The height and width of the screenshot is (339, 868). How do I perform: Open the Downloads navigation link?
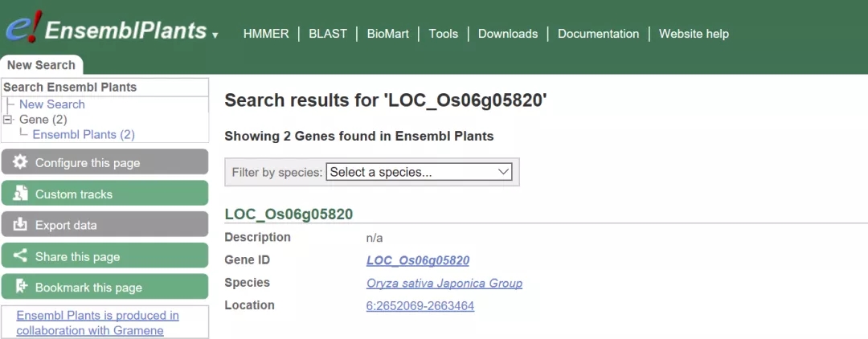pyautogui.click(x=507, y=34)
